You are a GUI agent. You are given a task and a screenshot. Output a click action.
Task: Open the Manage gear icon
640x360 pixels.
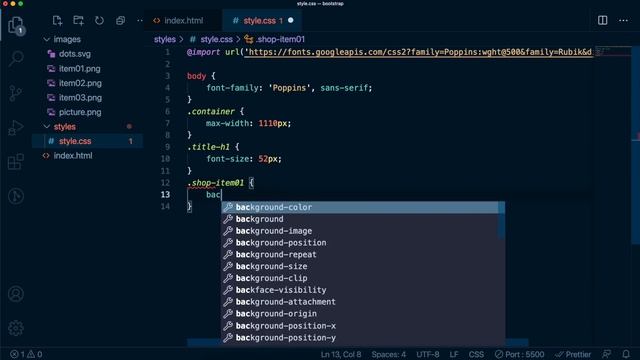16,328
